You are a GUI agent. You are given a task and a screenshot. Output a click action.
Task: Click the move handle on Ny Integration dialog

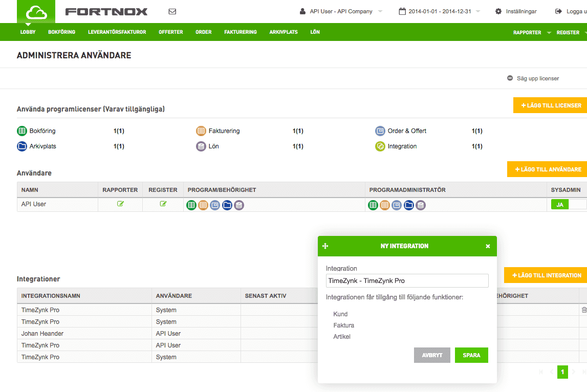[325, 246]
